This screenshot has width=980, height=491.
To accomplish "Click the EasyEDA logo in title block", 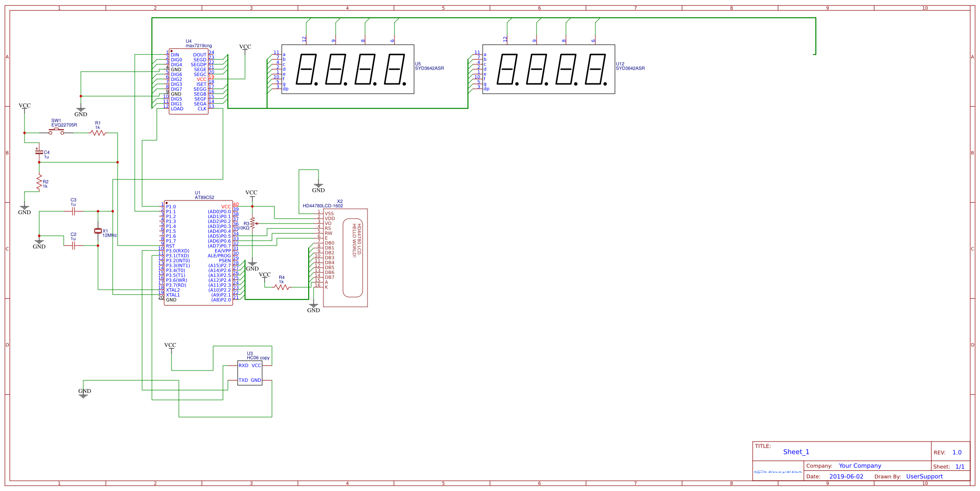I will (778, 472).
